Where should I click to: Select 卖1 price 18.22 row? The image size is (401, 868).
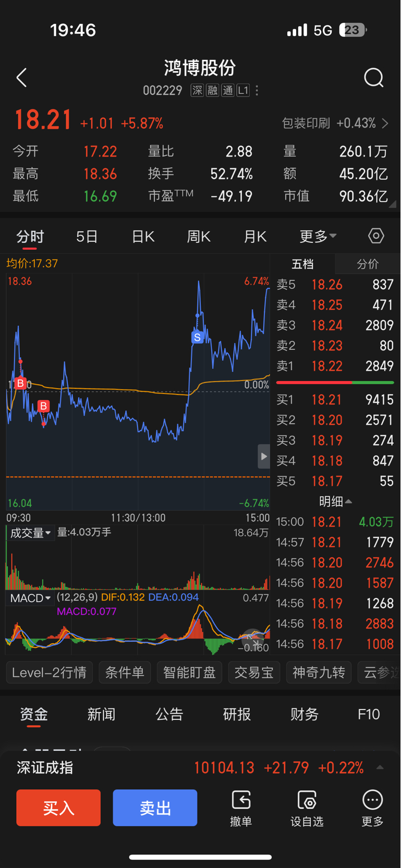335,366
